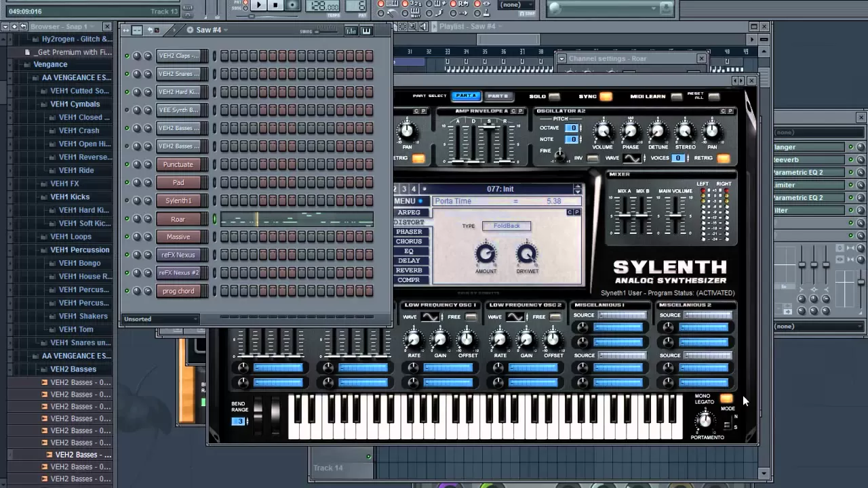Select the EQ effect tab
The width and height of the screenshot is (868, 488).
(409, 251)
